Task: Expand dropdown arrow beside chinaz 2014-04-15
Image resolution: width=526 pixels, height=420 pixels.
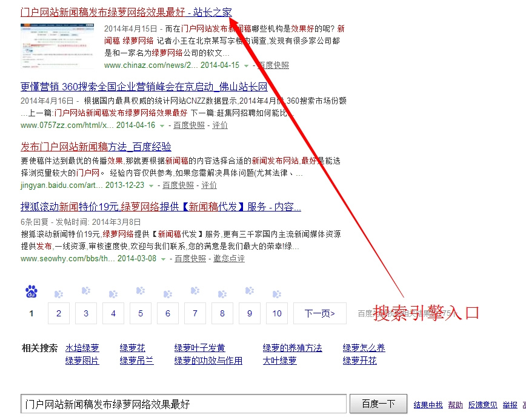Action: pyautogui.click(x=246, y=65)
